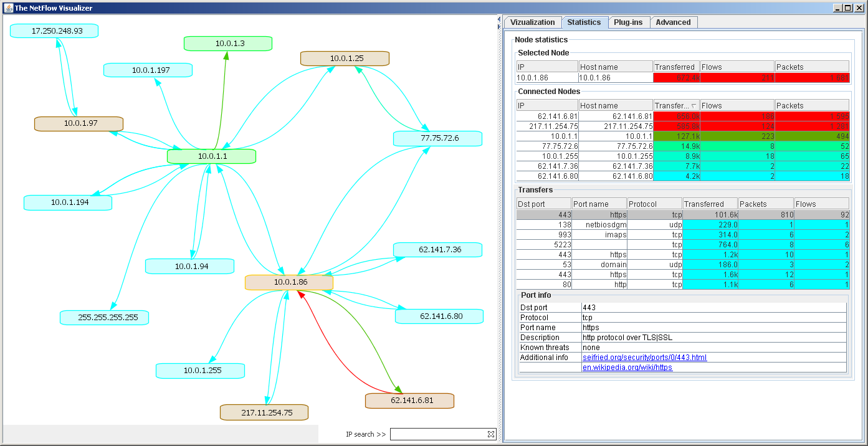The height and width of the screenshot is (446, 868).
Task: Select the domain port 53 transfer row
Action: pos(683,265)
